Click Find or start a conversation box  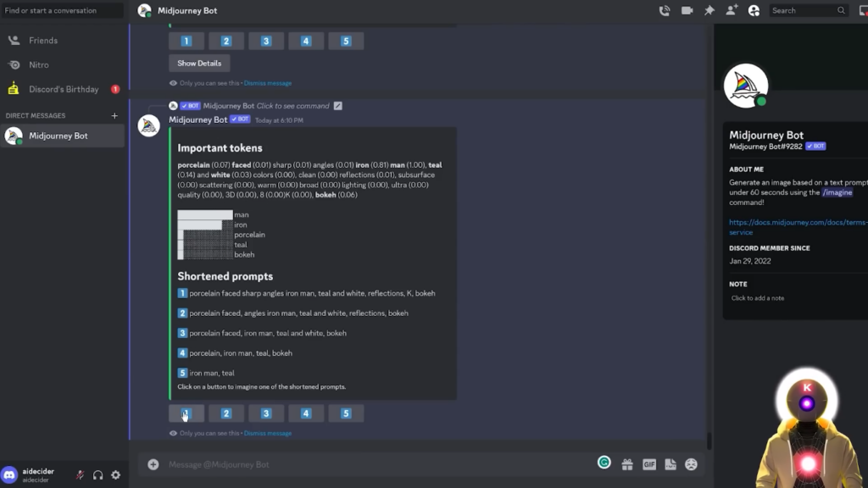coord(62,10)
